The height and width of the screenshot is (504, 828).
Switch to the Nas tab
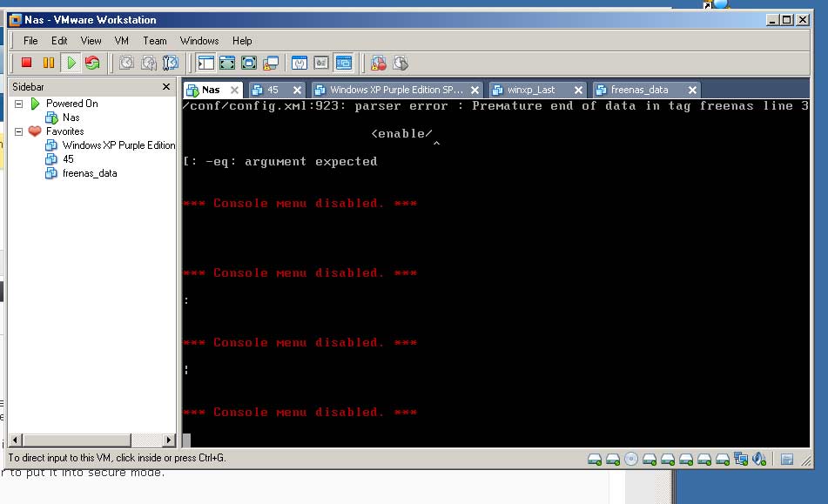click(211, 90)
